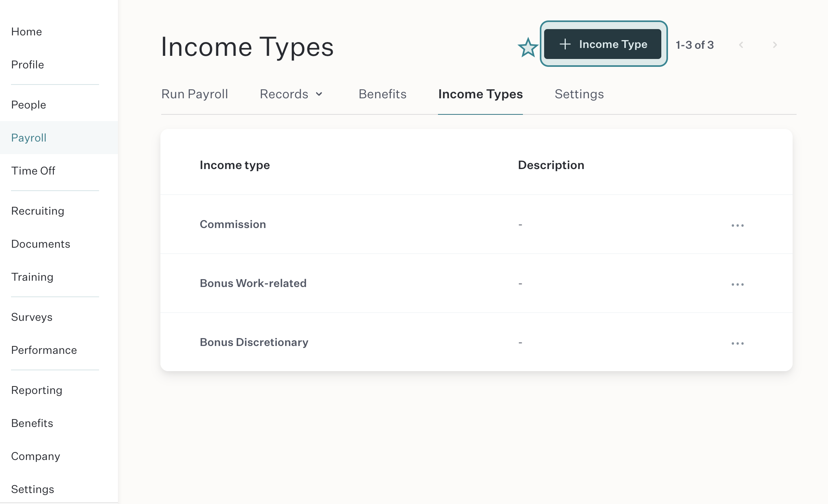
Task: Open the actions menu for Bonus Work-related
Action: 738,284
